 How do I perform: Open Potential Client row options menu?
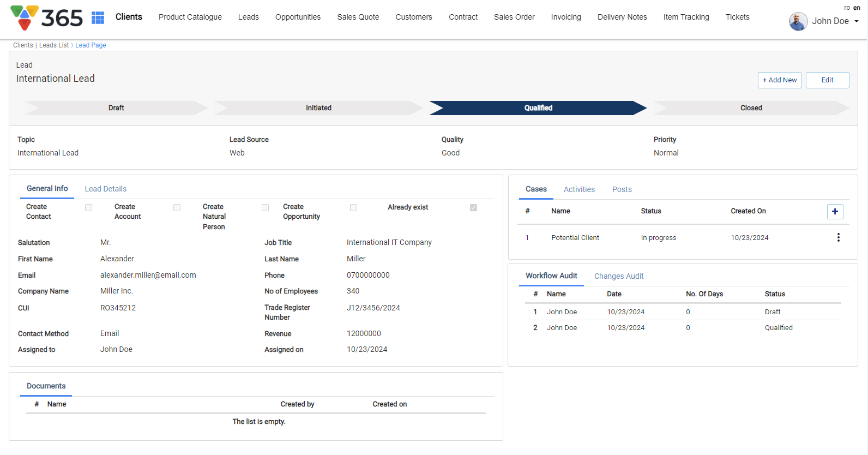pyautogui.click(x=838, y=237)
